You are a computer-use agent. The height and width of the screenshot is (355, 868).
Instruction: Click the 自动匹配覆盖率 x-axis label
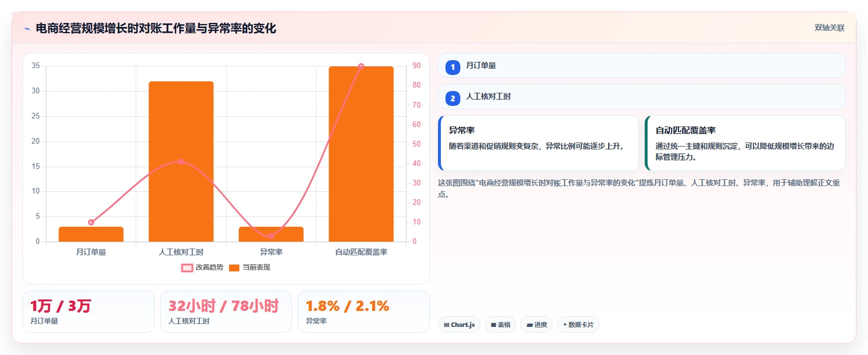[361, 252]
